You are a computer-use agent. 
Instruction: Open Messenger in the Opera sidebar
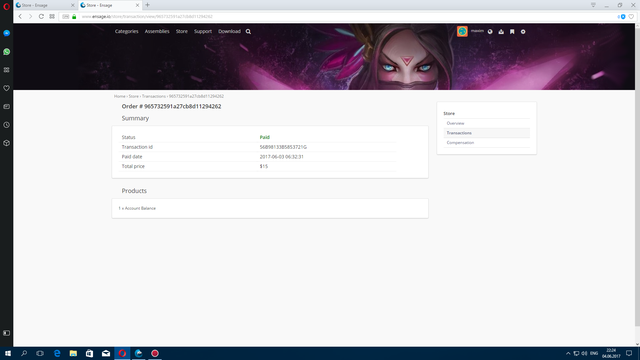click(7, 33)
